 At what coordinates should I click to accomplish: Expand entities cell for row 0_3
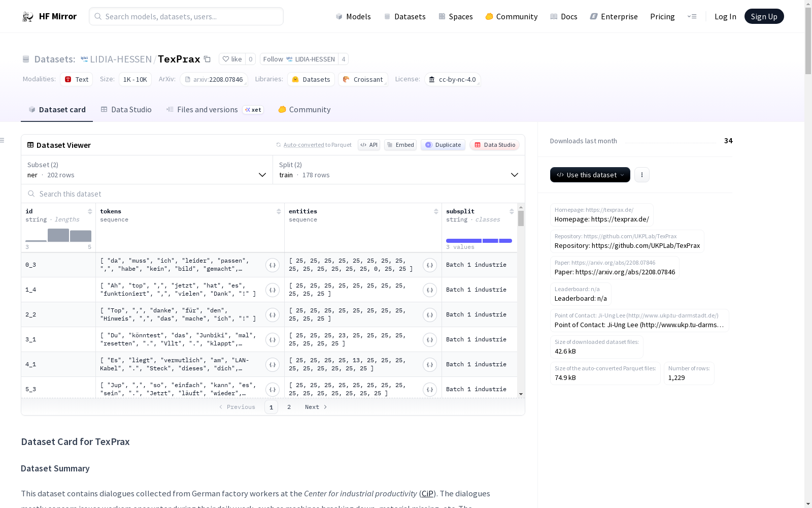[x=430, y=265]
